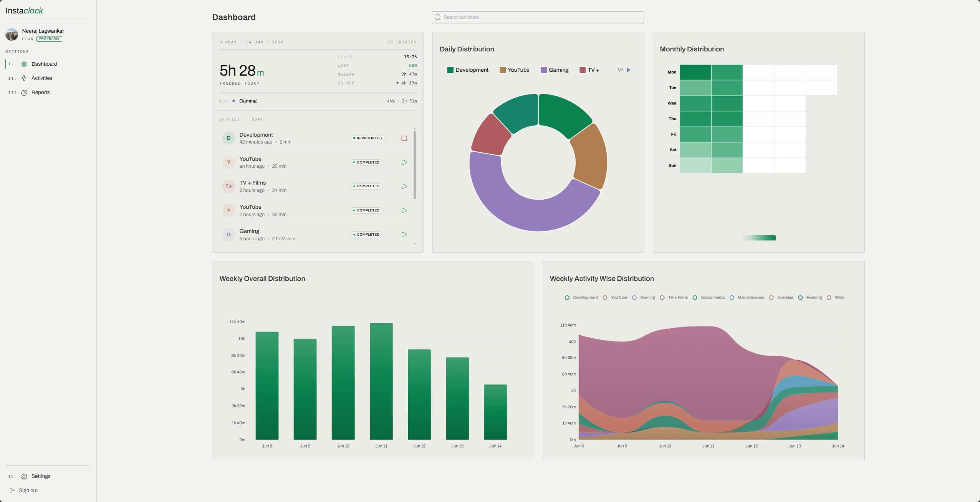Focus the Search activities field
Image resolution: width=980 pixels, height=502 pixels.
click(x=538, y=17)
